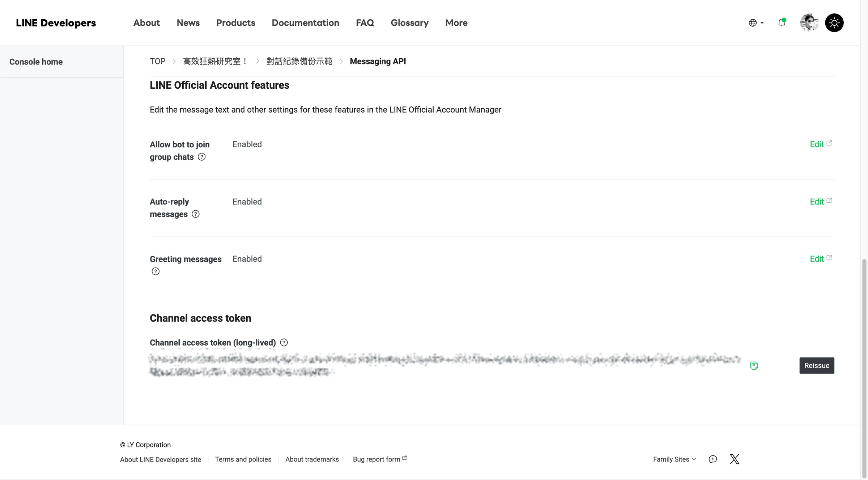Viewport: 868px width, 480px height.
Task: Open the Bug report form link
Action: 380,459
